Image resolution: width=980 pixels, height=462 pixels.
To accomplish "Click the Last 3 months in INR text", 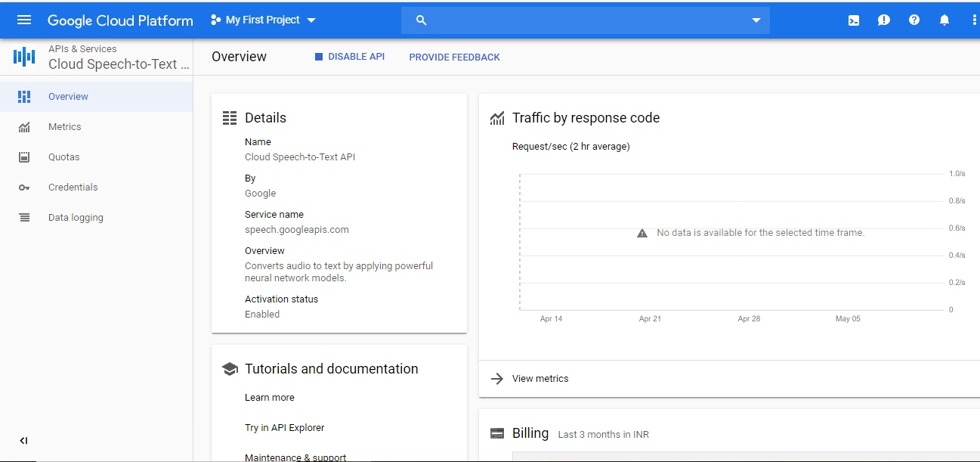I will (x=604, y=435).
